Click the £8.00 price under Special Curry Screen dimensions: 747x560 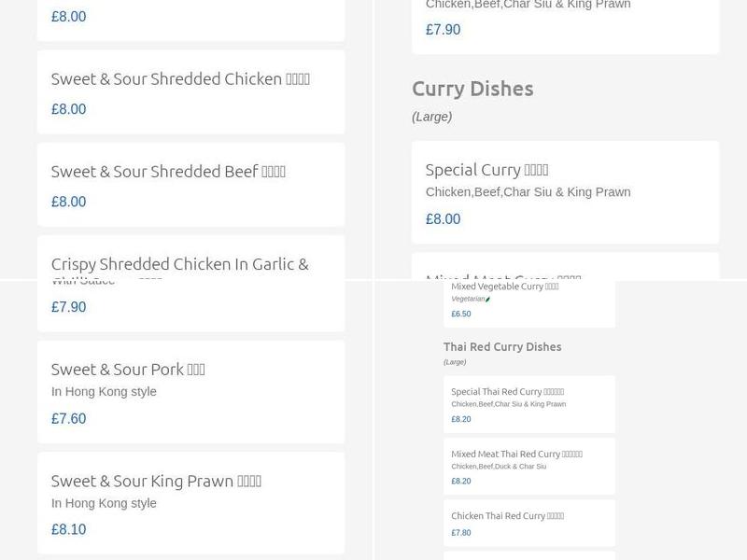pyautogui.click(x=442, y=218)
